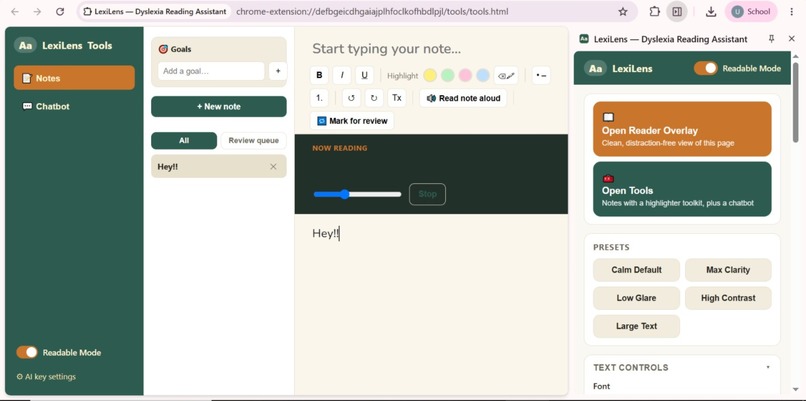The image size is (806, 401).
Task: Pick the green highlight color
Action: [x=448, y=76]
